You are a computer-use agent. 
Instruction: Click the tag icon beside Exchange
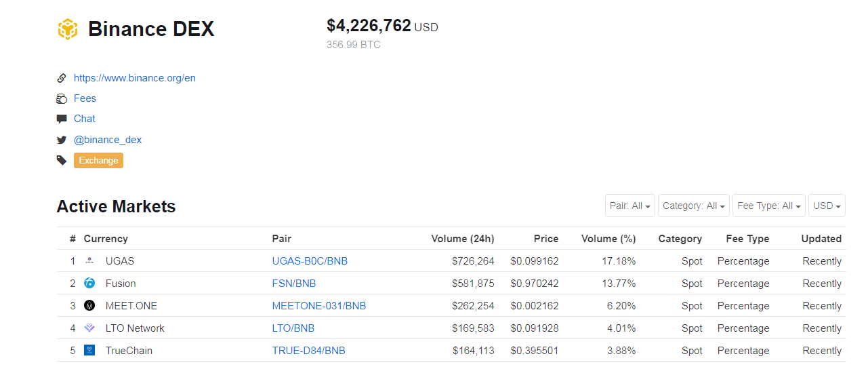click(62, 161)
